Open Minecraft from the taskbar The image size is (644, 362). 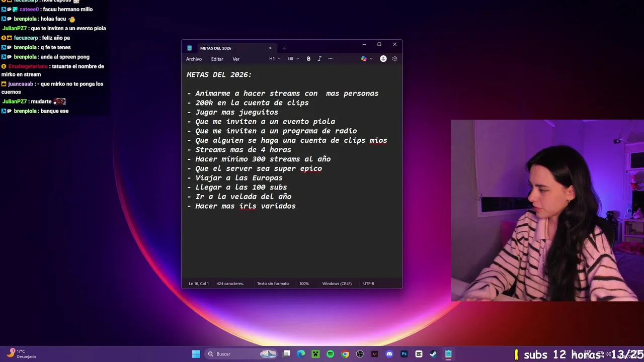click(x=315, y=354)
